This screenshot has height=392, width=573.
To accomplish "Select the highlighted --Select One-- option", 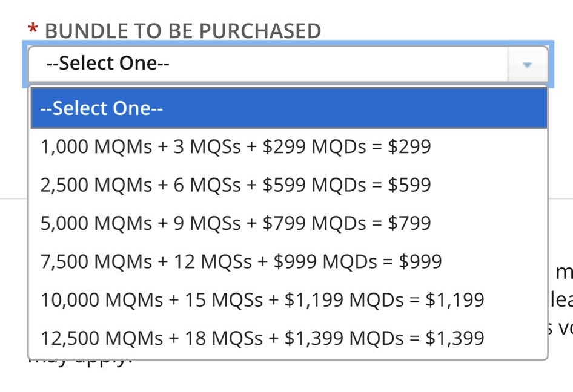I will click(x=101, y=108).
